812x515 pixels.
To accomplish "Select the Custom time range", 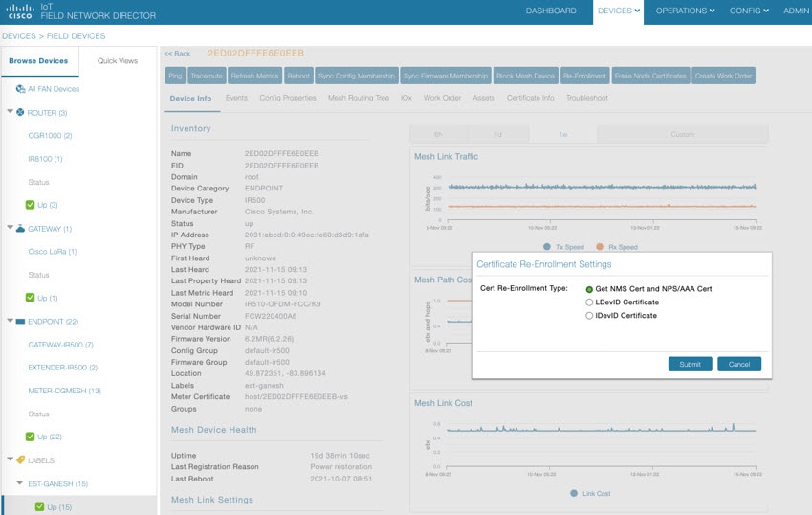I will coord(683,134).
